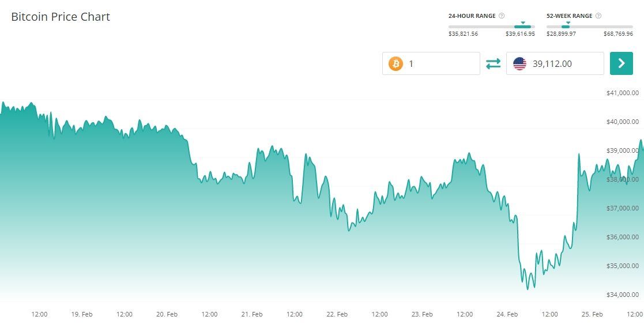The height and width of the screenshot is (324, 644).
Task: Focus the Bitcoin amount field showing 1
Action: coord(441,63)
